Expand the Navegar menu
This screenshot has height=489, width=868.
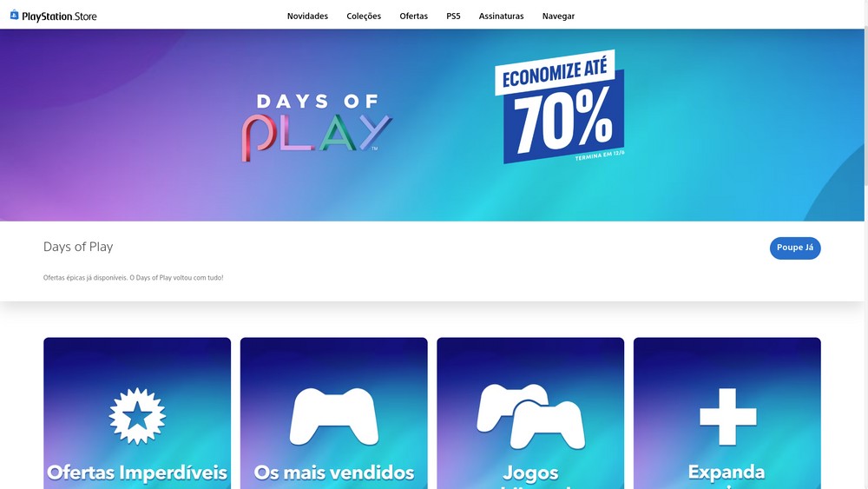[x=558, y=16]
